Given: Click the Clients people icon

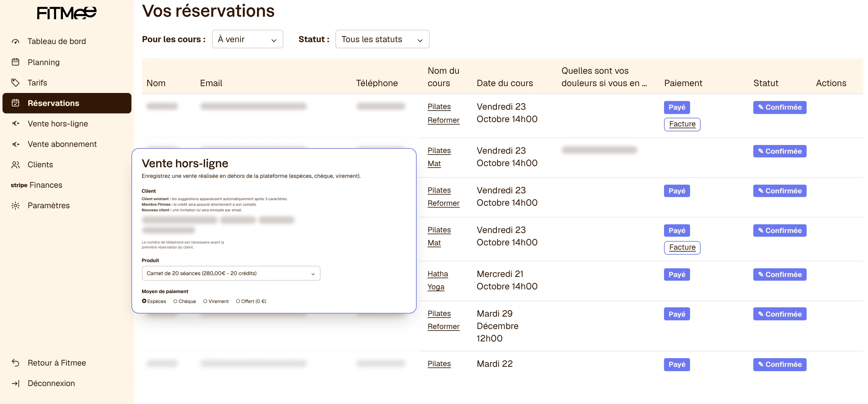Looking at the screenshot, I should click(15, 165).
